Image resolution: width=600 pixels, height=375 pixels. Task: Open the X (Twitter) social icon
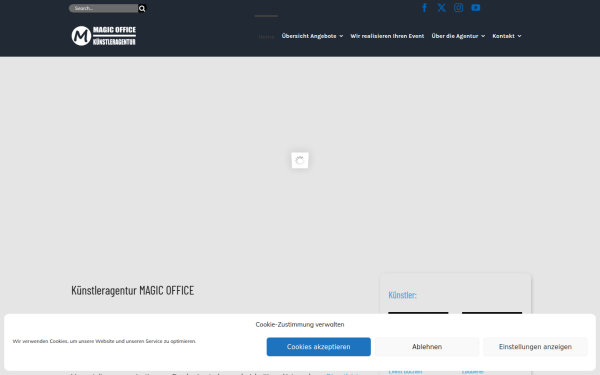442,8
